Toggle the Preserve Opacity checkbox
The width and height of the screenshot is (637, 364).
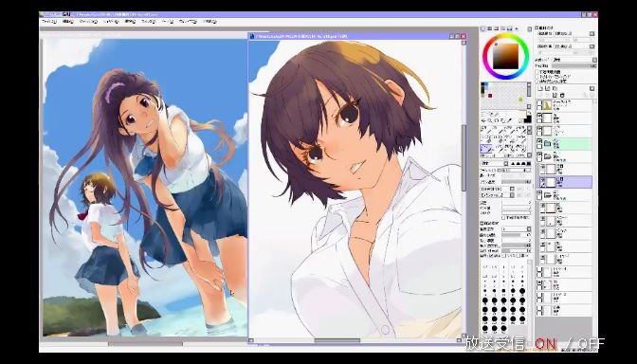(537, 72)
